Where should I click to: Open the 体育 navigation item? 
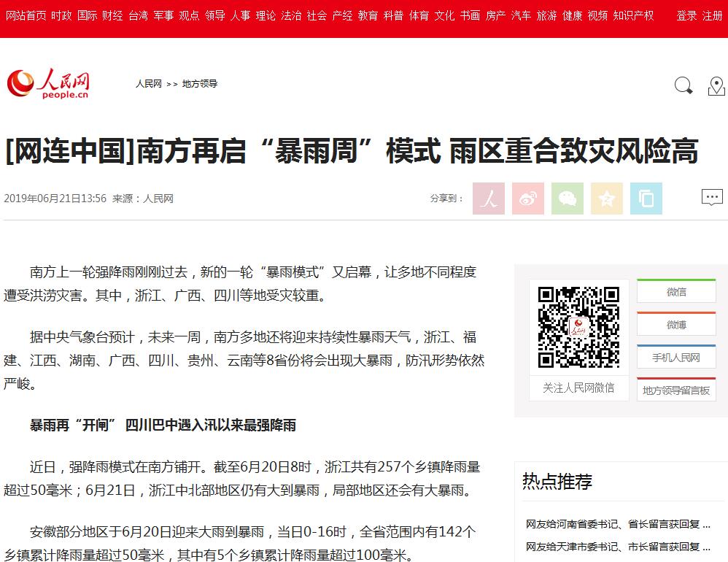[x=419, y=16]
